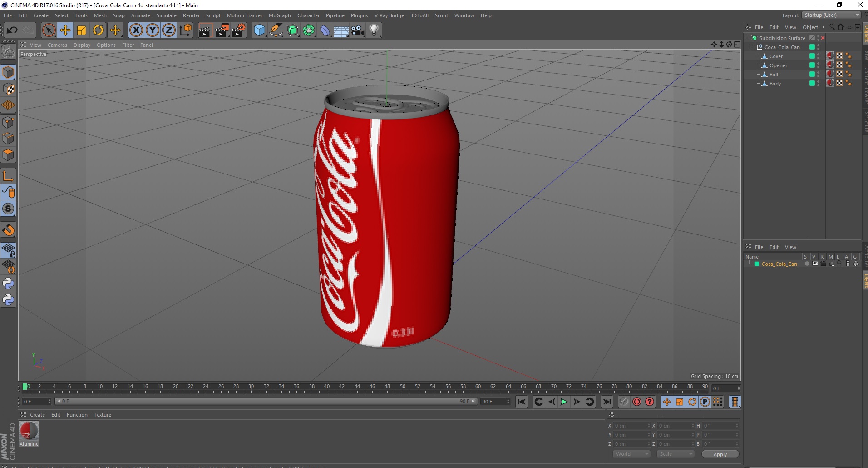Open the spline pen tool
The image size is (868, 468).
click(x=276, y=30)
